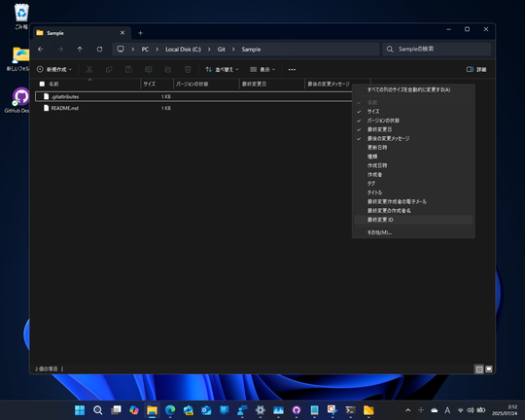Open the 並べ替え sort dropdown
525x420 pixels.
[222, 69]
